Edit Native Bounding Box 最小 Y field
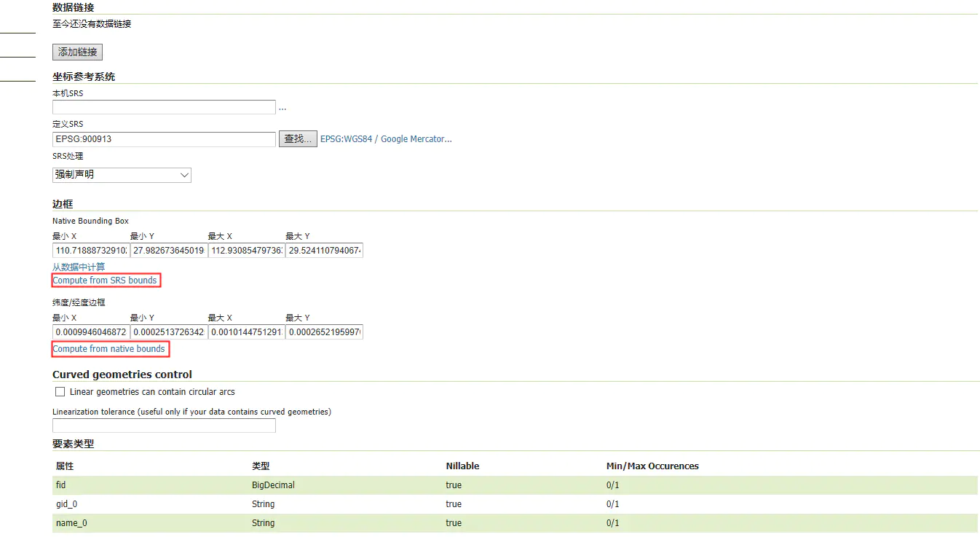The width and height of the screenshot is (980, 537). click(169, 251)
